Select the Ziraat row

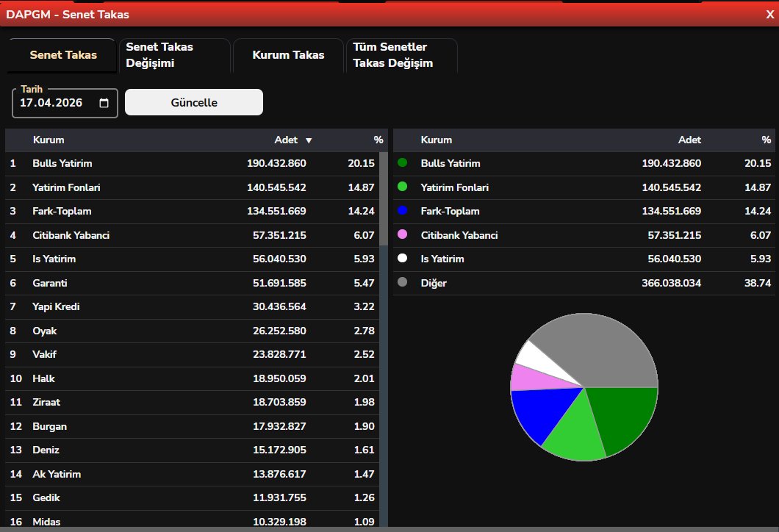[192, 402]
